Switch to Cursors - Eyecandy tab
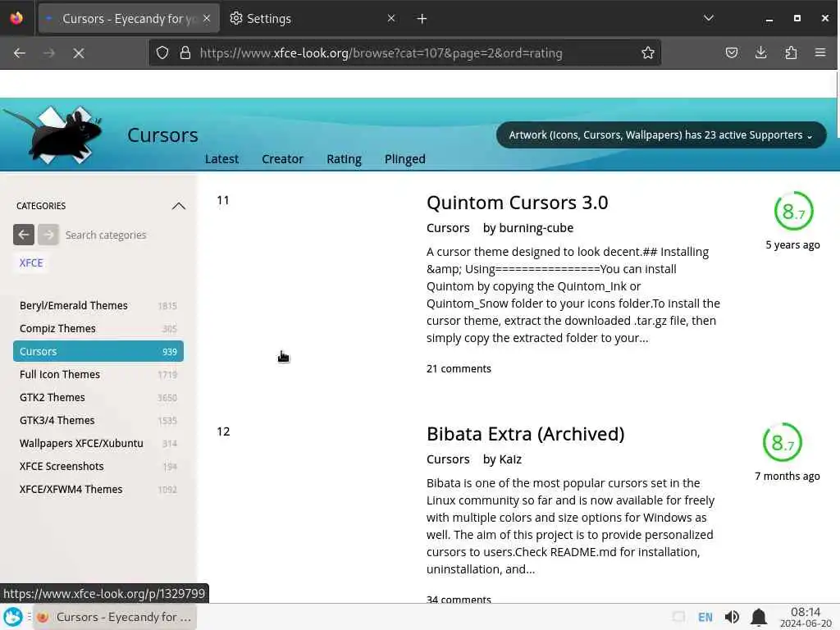Image resolution: width=840 pixels, height=630 pixels. pos(129,19)
